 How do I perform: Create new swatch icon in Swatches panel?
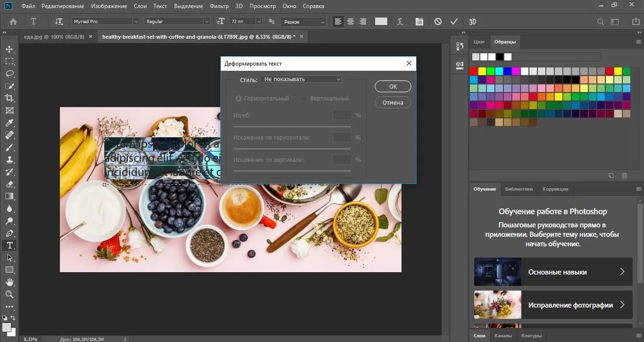pyautogui.click(x=611, y=175)
